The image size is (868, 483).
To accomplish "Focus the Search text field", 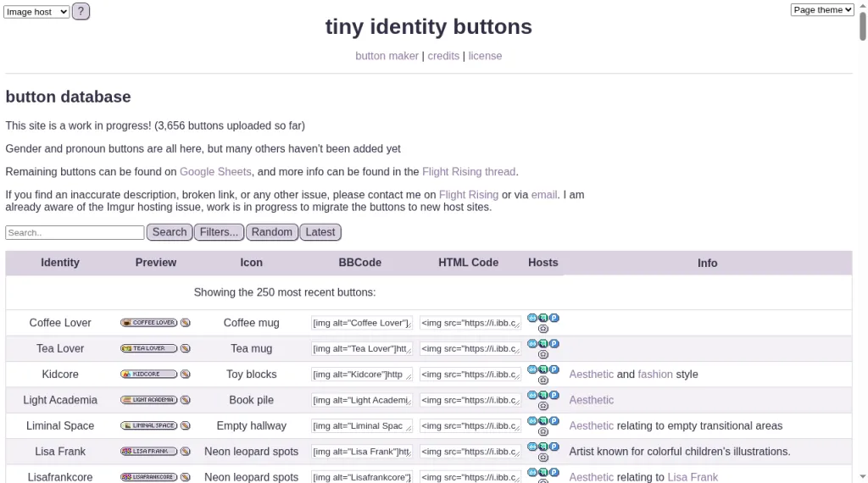I will click(x=75, y=232).
